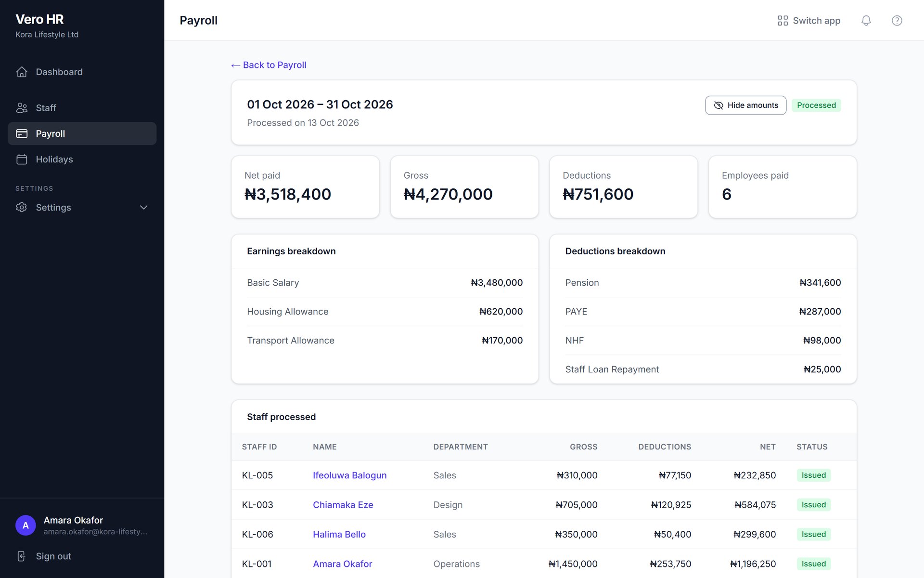Click the Deductions ₦751,600 amount
Screen dimensions: 924x578
tap(598, 194)
